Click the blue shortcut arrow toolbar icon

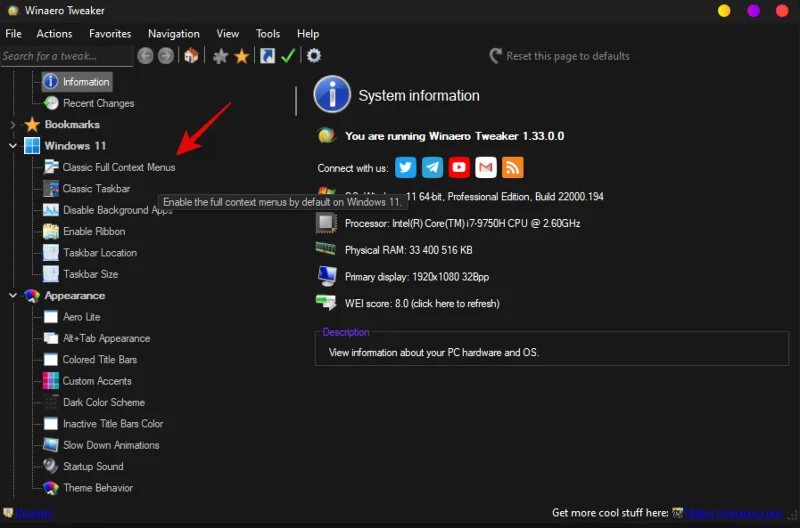(x=267, y=56)
